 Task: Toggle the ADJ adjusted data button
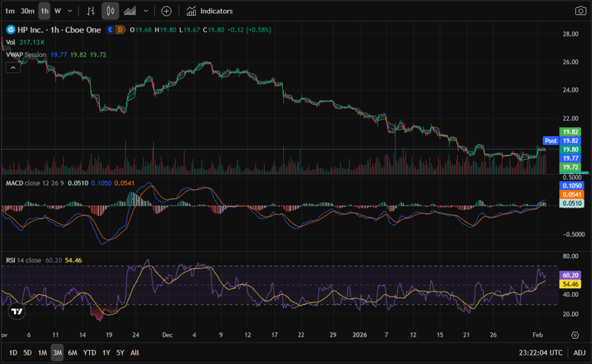[579, 352]
